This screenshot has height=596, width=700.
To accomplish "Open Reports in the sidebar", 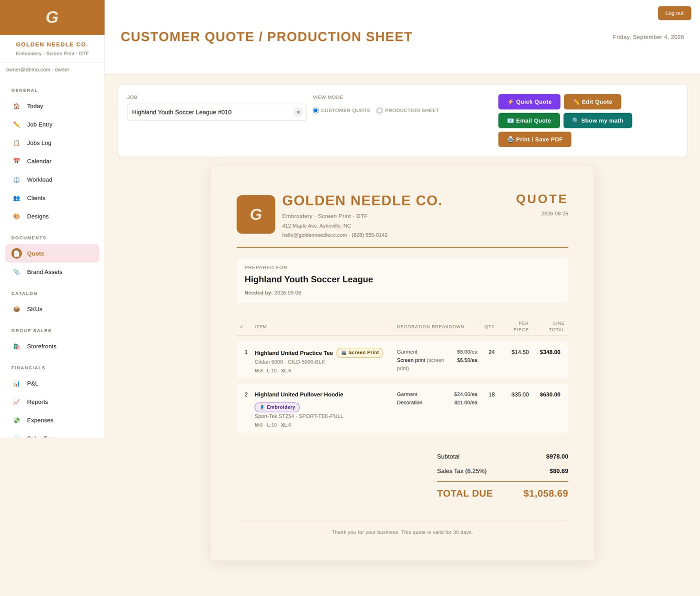I will (52, 402).
